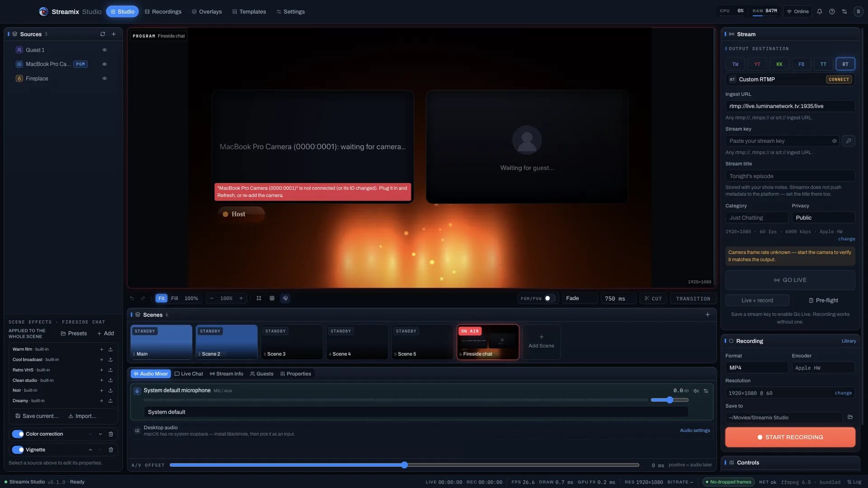Browse the Save to folder icon
The width and height of the screenshot is (868, 488).
(x=850, y=418)
